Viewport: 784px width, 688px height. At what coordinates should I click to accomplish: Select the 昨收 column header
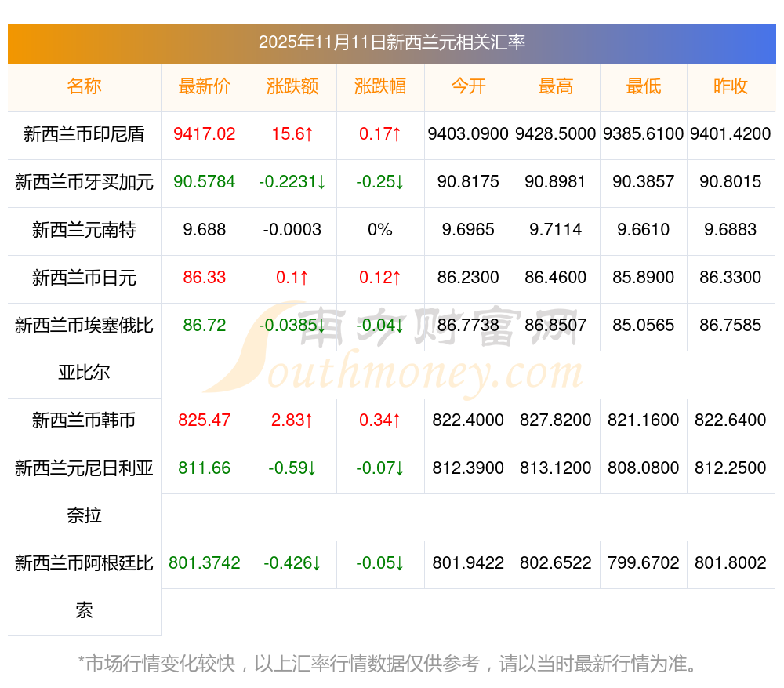(x=731, y=86)
